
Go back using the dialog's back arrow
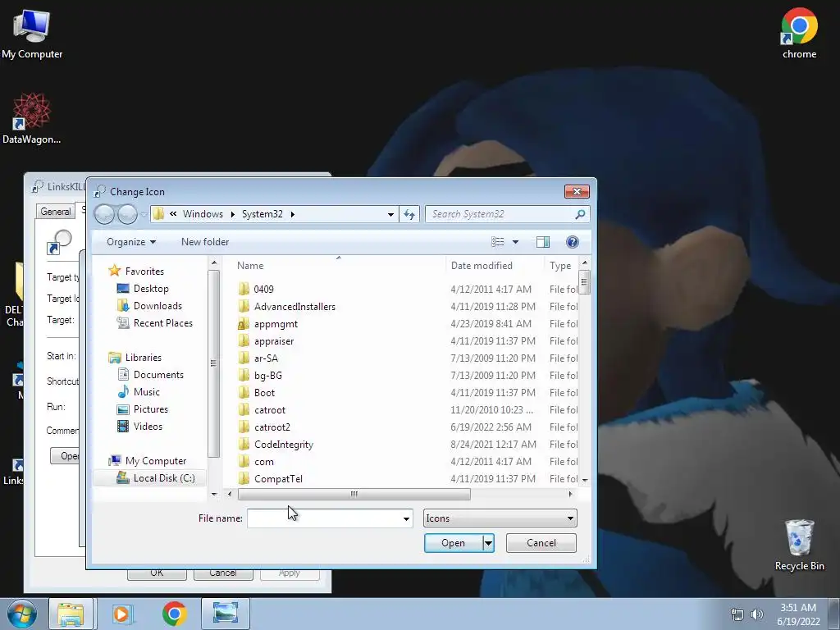point(104,214)
